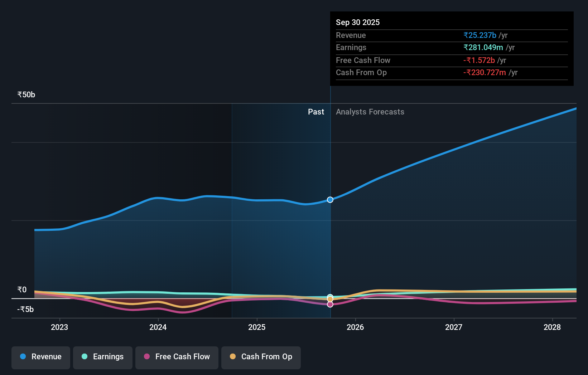This screenshot has width=588, height=375.
Task: Click the Cash From Op marker near zero line
Action: pos(330,298)
